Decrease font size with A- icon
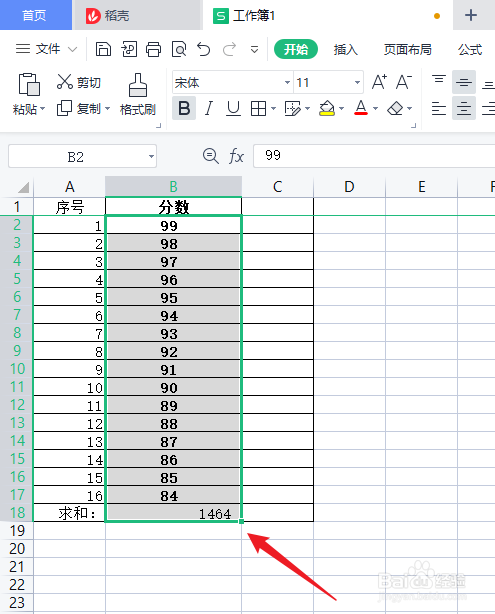This screenshot has width=495, height=614. click(x=404, y=82)
